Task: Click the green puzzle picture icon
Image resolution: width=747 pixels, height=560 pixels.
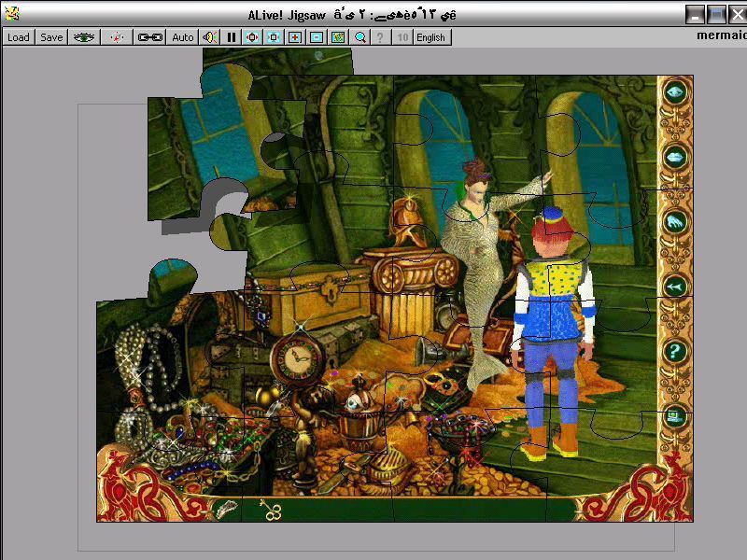Action: [338, 37]
